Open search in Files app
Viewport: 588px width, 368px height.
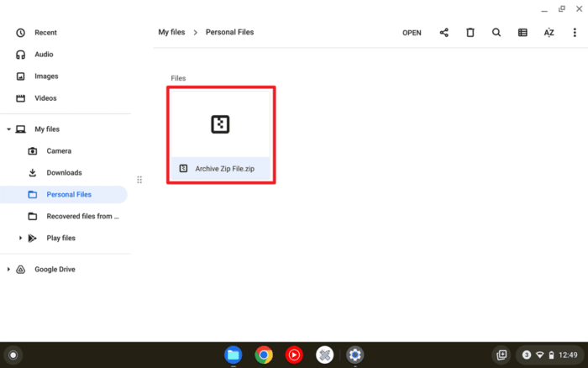pyautogui.click(x=496, y=33)
